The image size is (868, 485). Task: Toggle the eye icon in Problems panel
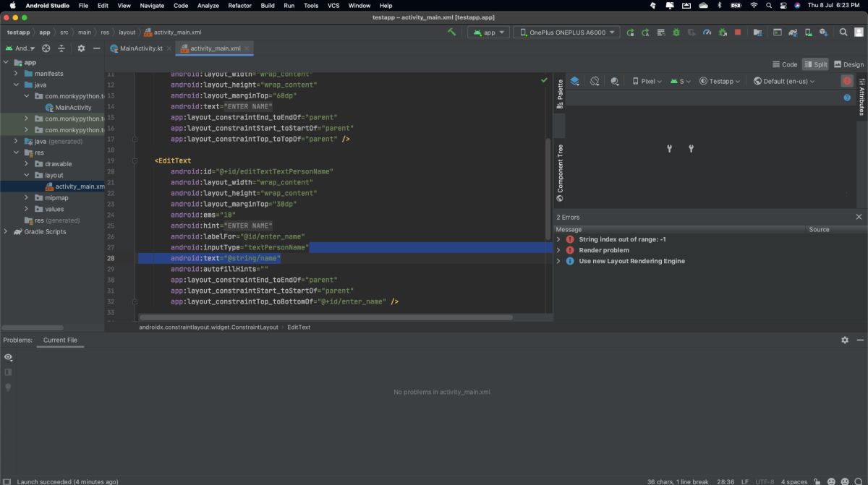click(x=9, y=357)
